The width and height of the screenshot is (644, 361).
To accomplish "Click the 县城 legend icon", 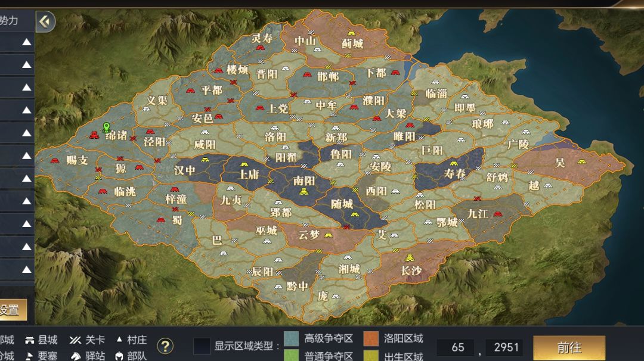I will pos(29,340).
